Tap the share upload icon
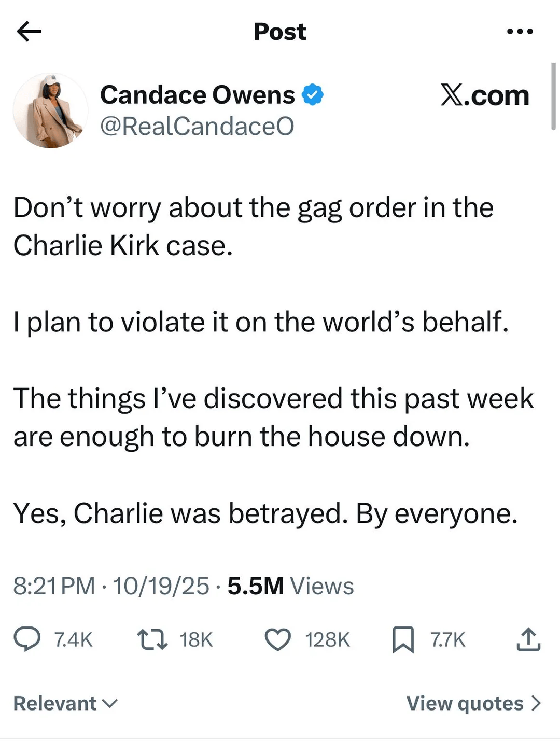 pos(528,639)
